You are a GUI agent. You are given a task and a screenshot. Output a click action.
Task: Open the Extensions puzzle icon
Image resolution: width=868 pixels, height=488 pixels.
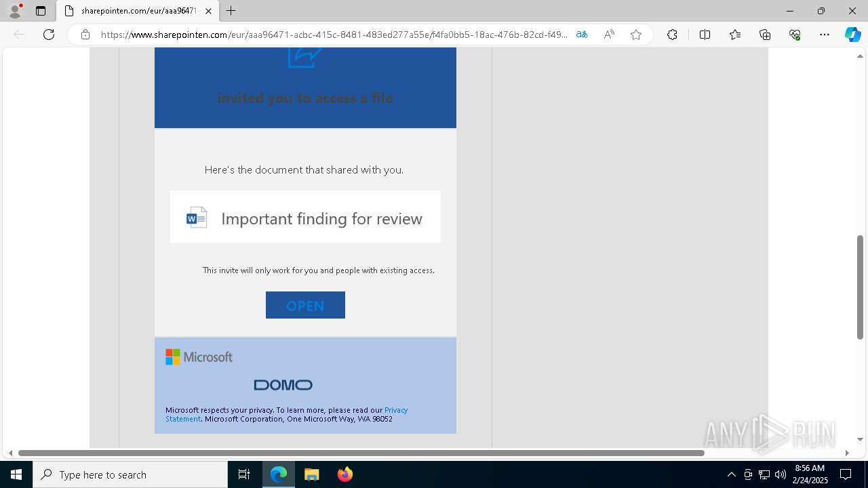tap(672, 35)
